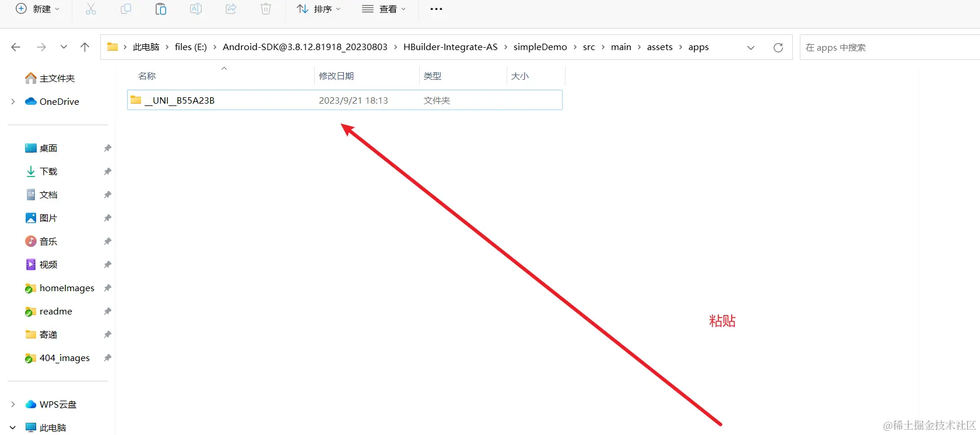Click the Cut scissors icon in toolbar
Screen dimensions: 980x435
(x=91, y=9)
